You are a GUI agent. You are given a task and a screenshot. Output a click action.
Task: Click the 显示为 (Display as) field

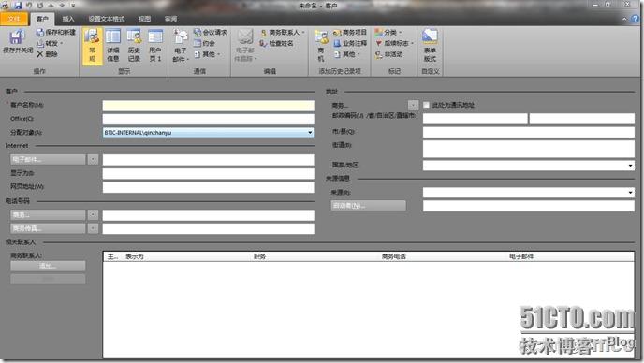[x=208, y=173]
